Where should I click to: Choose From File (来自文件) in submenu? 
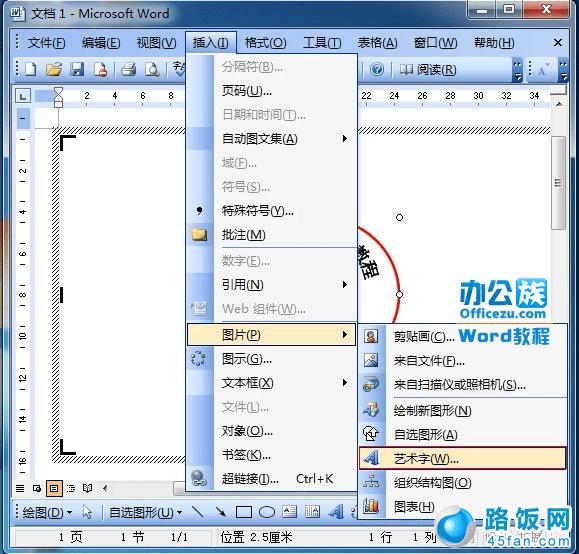pos(463,360)
